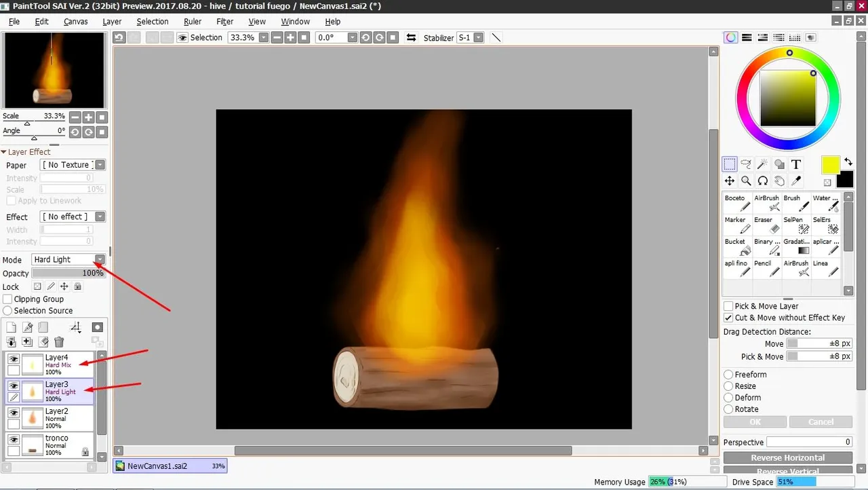Choose the Boceto brush
The width and height of the screenshot is (868, 490).
click(x=738, y=203)
